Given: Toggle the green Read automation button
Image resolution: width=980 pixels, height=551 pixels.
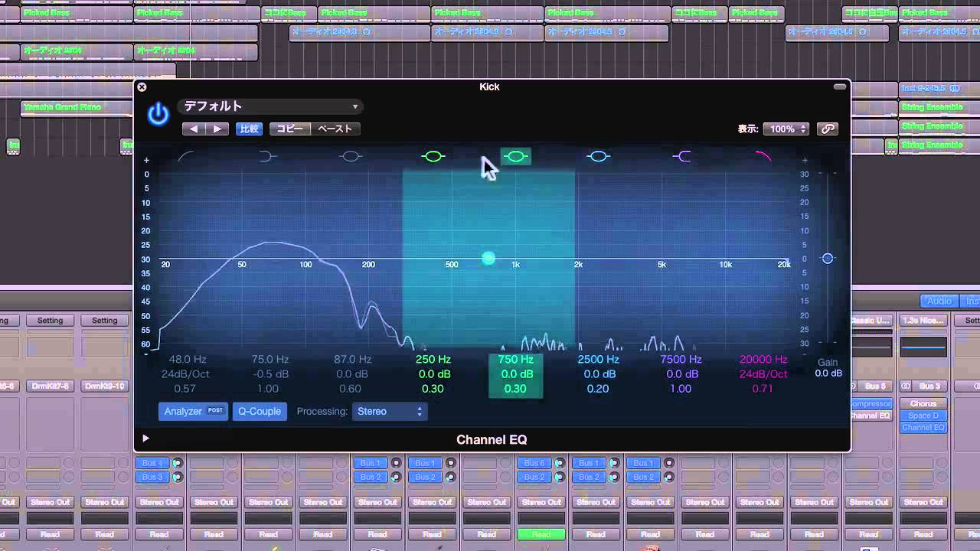Looking at the screenshot, I should pos(541,534).
